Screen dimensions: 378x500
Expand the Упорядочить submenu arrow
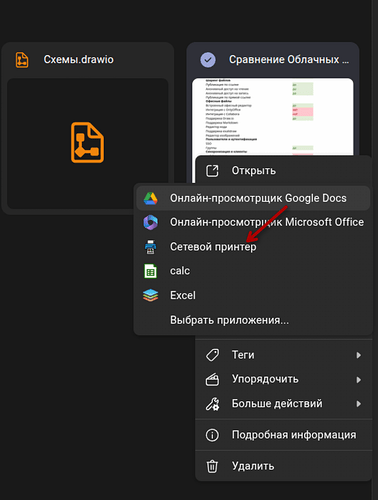coord(359,380)
